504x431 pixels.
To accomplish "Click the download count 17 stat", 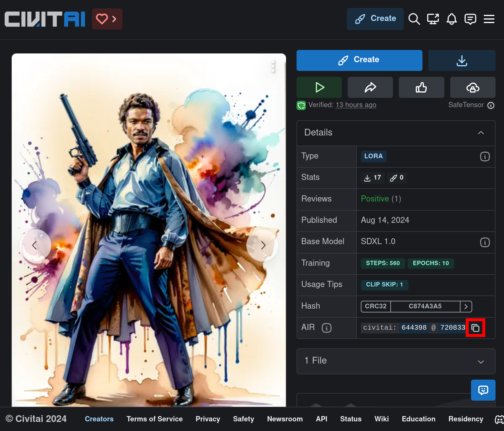I will [373, 178].
